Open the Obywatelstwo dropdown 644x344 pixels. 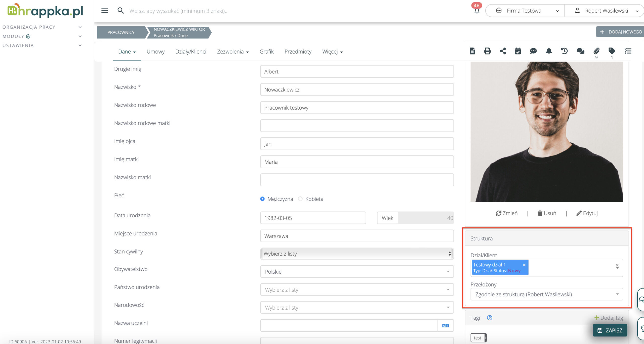pos(357,272)
